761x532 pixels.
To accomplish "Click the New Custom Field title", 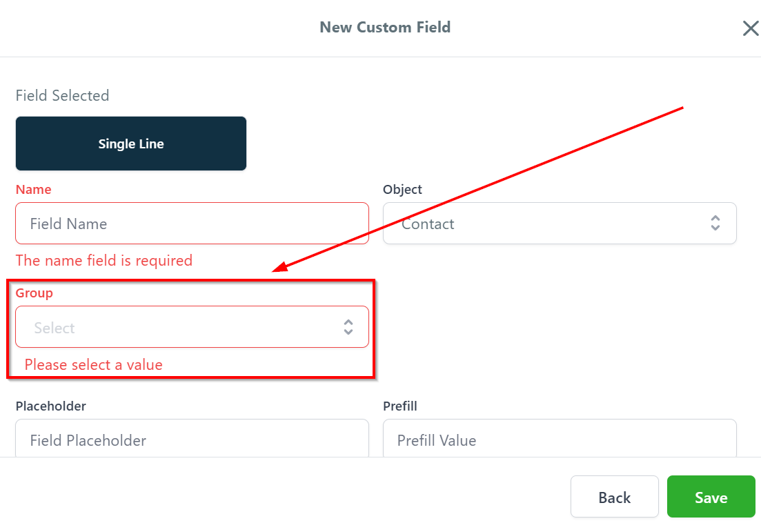I will click(x=385, y=28).
